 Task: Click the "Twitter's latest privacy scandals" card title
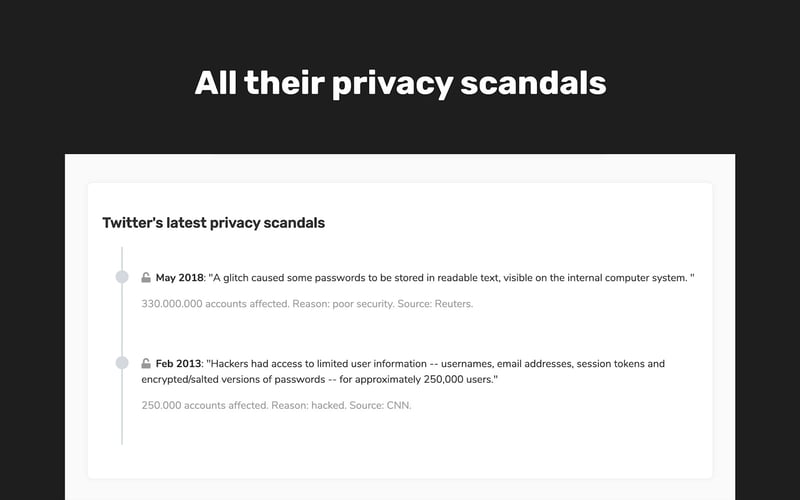(x=213, y=223)
